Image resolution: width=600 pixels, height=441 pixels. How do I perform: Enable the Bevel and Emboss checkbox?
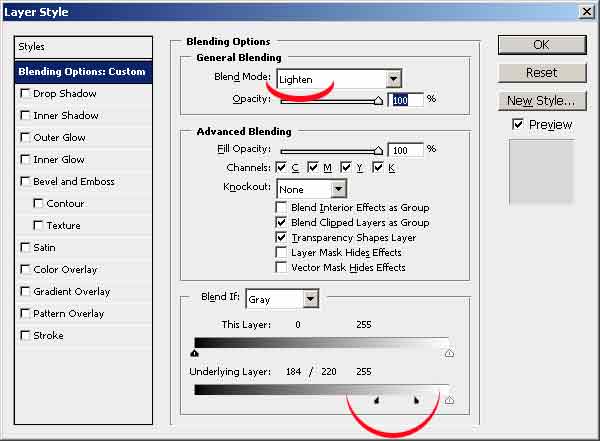[x=25, y=181]
